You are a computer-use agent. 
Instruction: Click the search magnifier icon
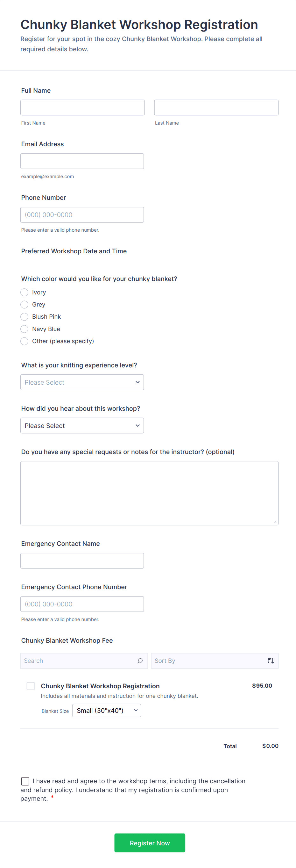pyautogui.click(x=140, y=661)
